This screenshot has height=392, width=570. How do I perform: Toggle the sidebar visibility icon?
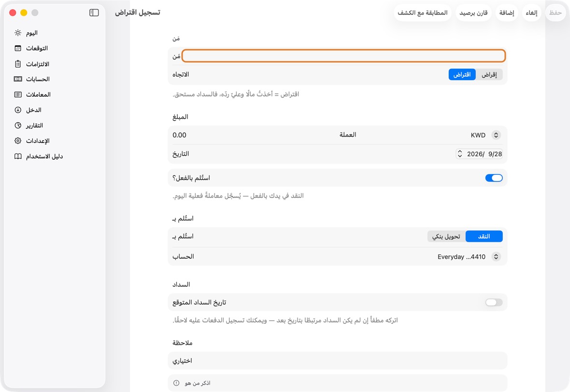[x=94, y=13]
